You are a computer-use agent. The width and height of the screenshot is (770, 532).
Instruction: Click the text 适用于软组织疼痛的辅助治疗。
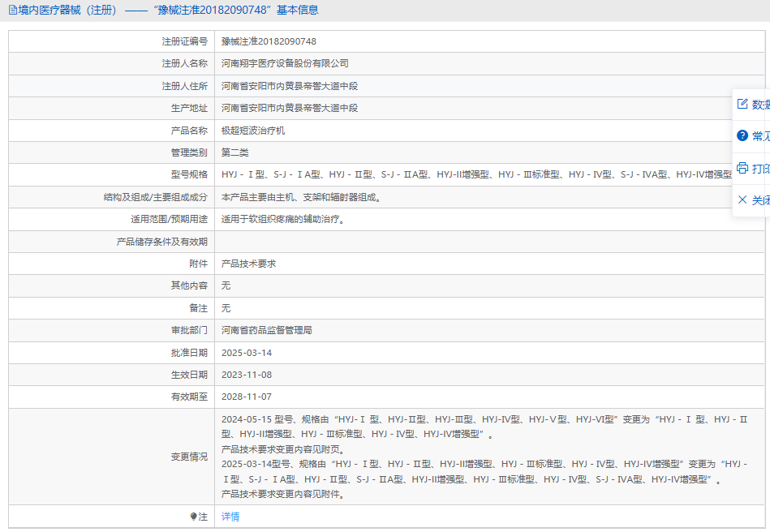pyautogui.click(x=283, y=220)
